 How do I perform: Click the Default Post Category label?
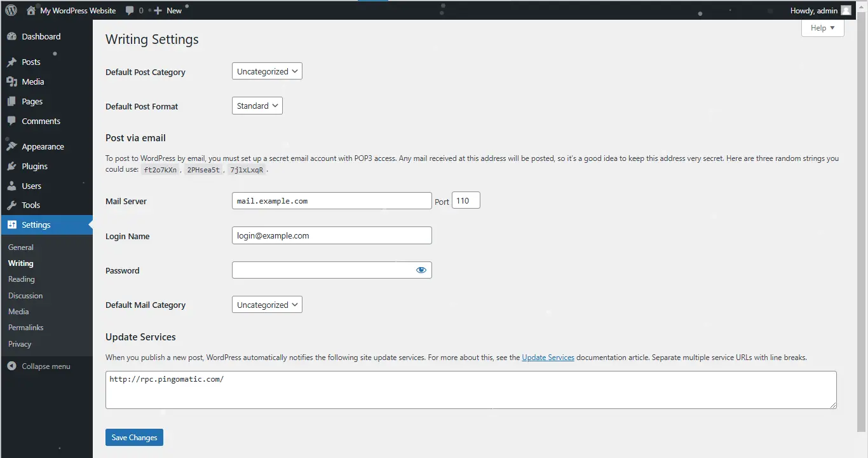(146, 72)
